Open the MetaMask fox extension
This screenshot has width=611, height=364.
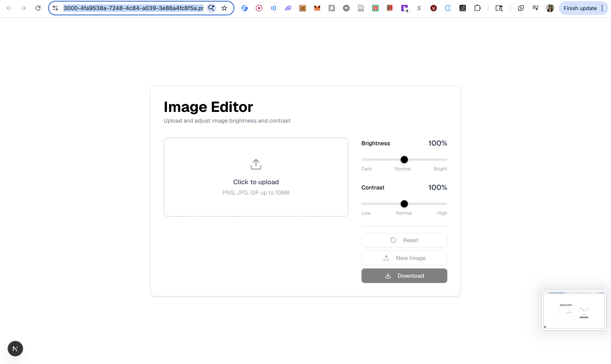point(317,8)
